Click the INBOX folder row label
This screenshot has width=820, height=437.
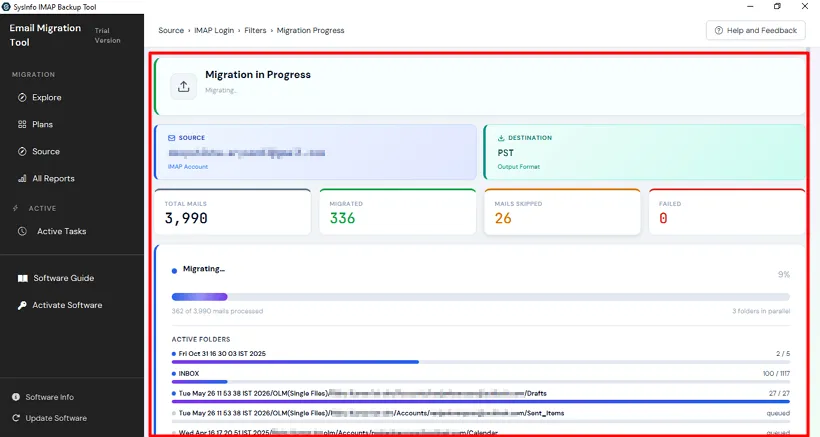pos(189,374)
